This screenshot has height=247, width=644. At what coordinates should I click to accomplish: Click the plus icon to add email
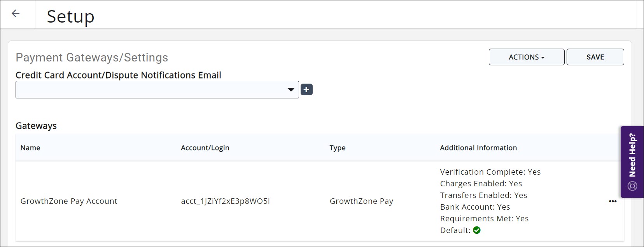[306, 90]
